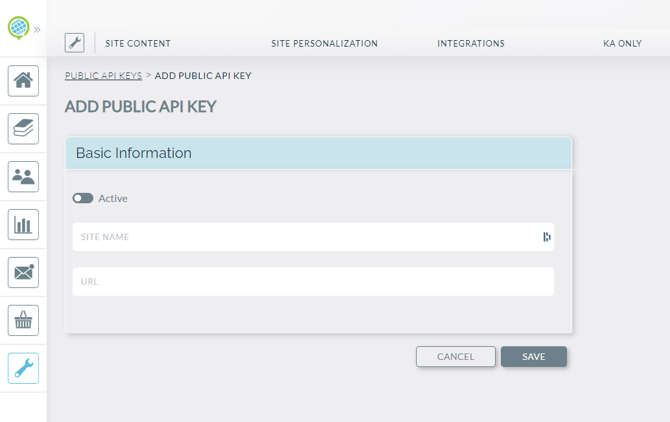The image size is (670, 422).
Task: Click into the URL text field
Action: 312,282
